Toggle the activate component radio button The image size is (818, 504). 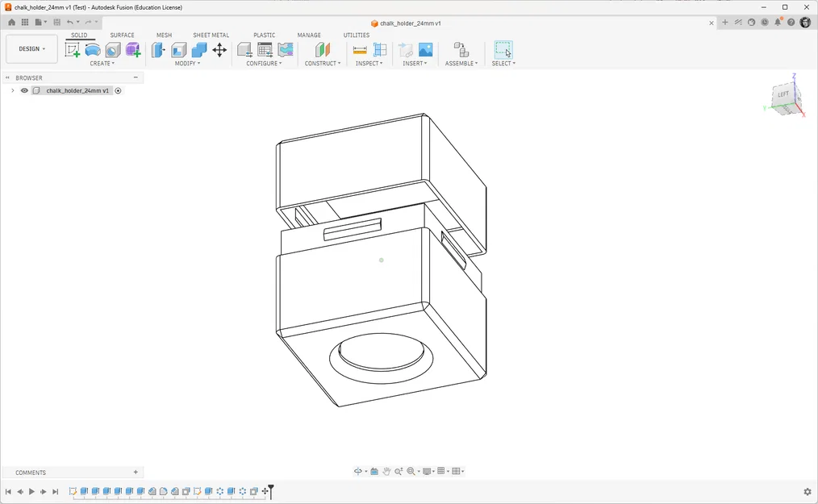point(118,90)
